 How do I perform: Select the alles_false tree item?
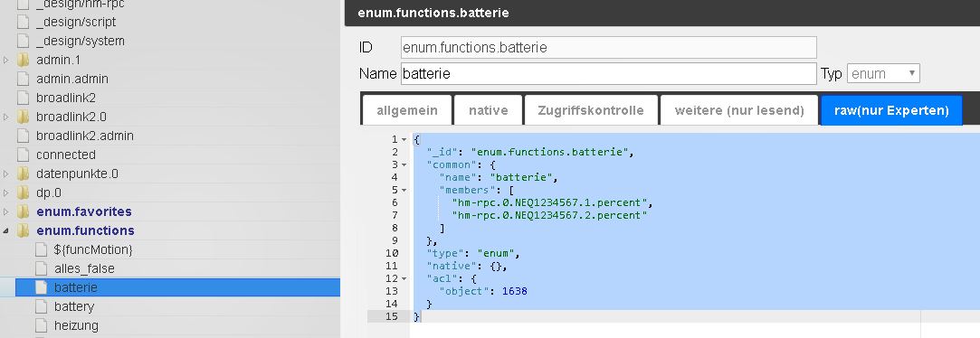click(84, 268)
